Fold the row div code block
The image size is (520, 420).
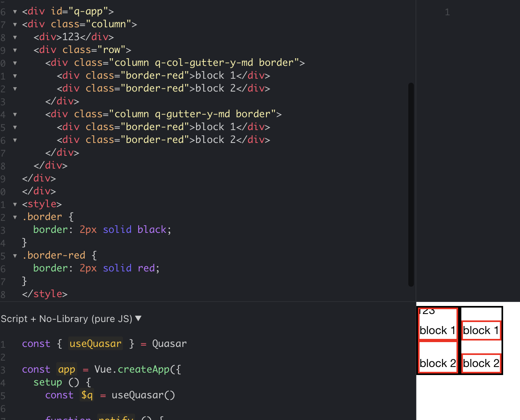coord(14,51)
